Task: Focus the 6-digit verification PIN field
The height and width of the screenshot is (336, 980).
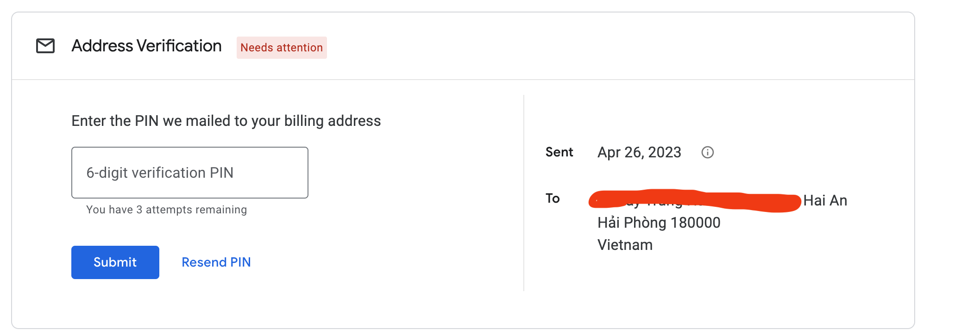Action: 189,173
